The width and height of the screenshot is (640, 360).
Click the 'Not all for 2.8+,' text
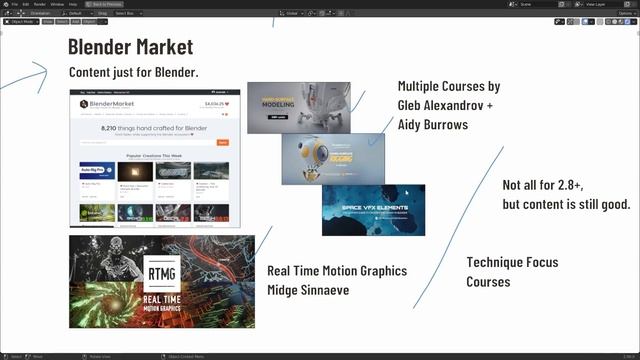click(543, 185)
